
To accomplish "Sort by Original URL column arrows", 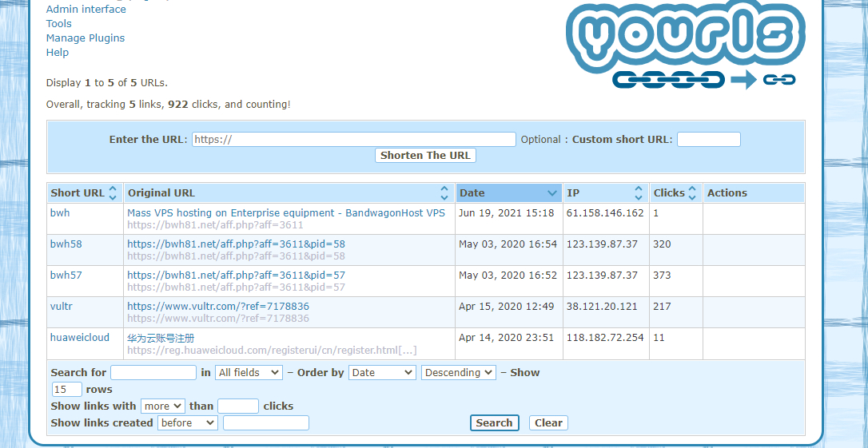I will [x=444, y=193].
